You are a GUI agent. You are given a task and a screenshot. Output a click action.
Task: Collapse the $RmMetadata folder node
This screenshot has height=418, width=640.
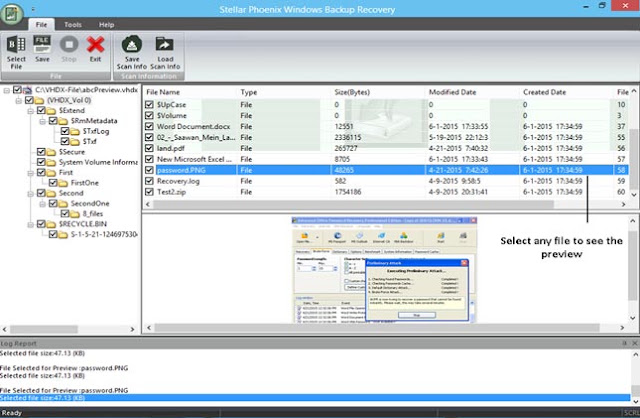(x=42, y=121)
